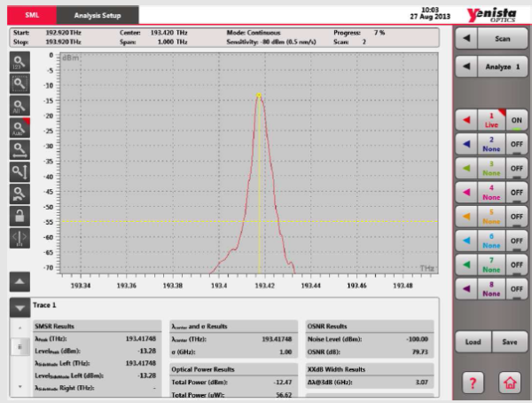Click the Load button
Screen dimensions: 532x403
coord(473,342)
